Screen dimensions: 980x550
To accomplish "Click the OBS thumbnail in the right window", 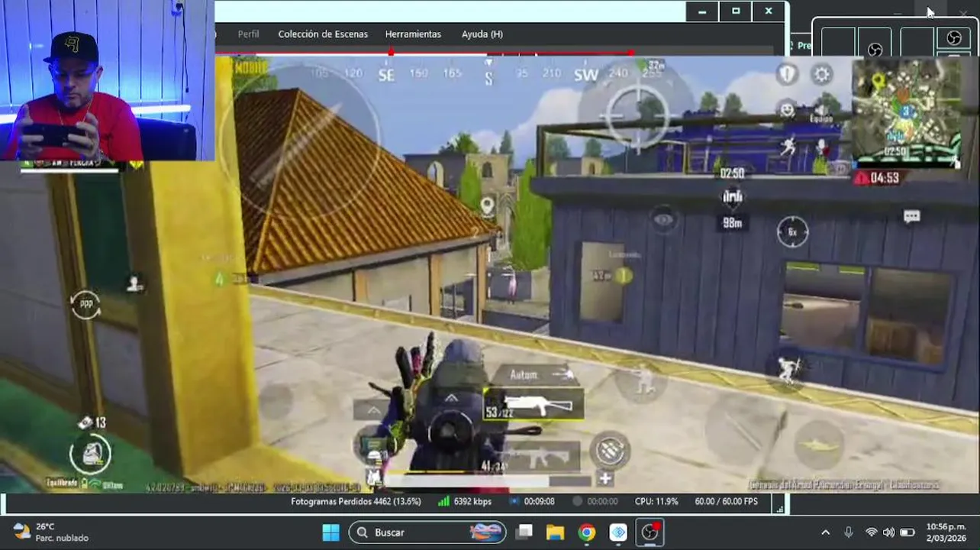I will tap(953, 38).
